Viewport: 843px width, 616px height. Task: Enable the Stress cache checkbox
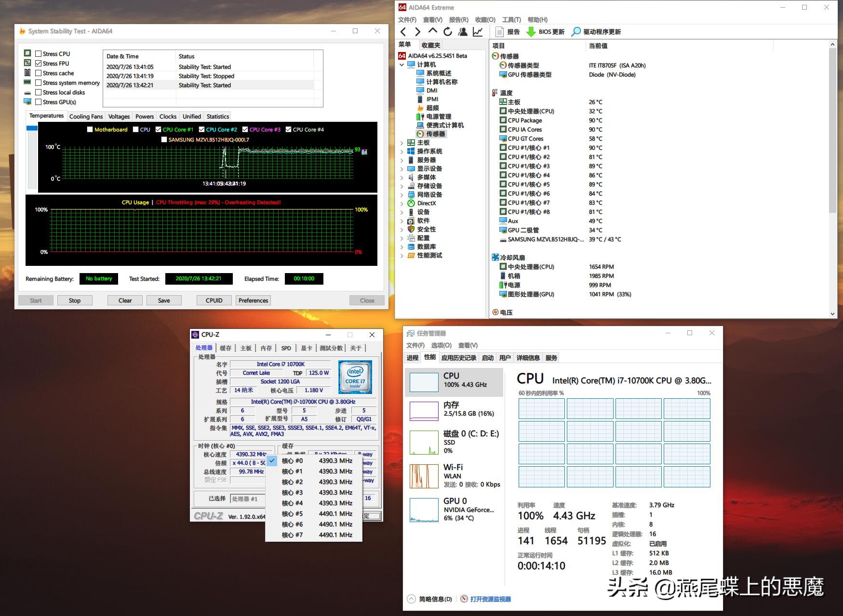click(x=39, y=73)
